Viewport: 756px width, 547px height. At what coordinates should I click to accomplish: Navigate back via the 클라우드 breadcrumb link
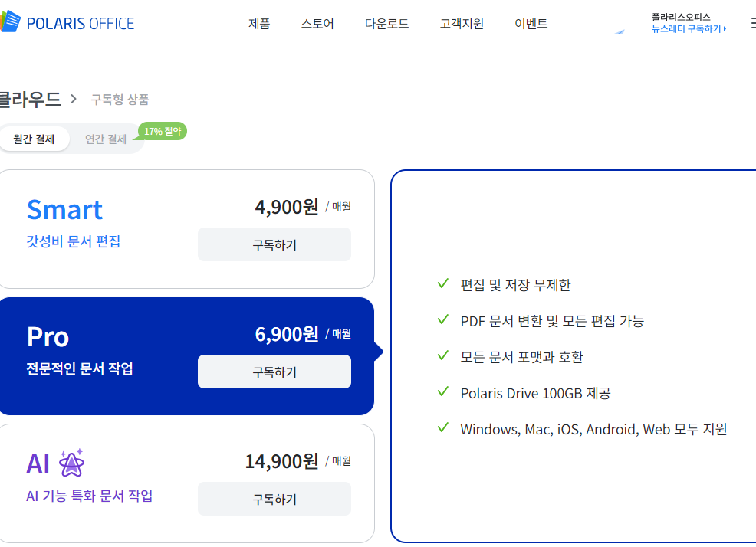click(x=29, y=99)
